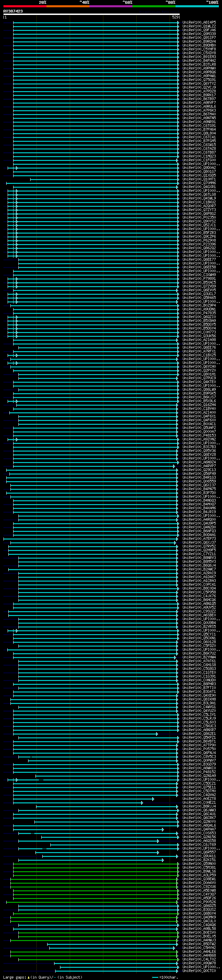This screenshot has width=222, height=980.
Task: Select hit UniRef100_Q4PAA7
Action: pyautogui.click(x=199, y=829)
